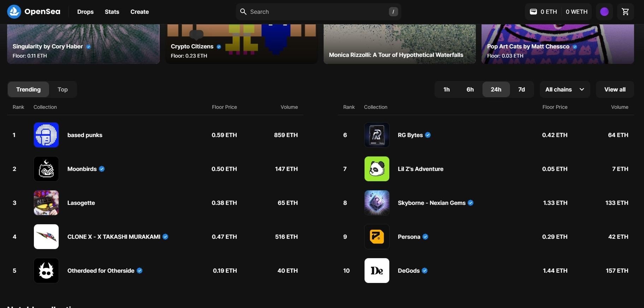Open the based punks collection link
The image size is (644, 308).
(x=85, y=135)
